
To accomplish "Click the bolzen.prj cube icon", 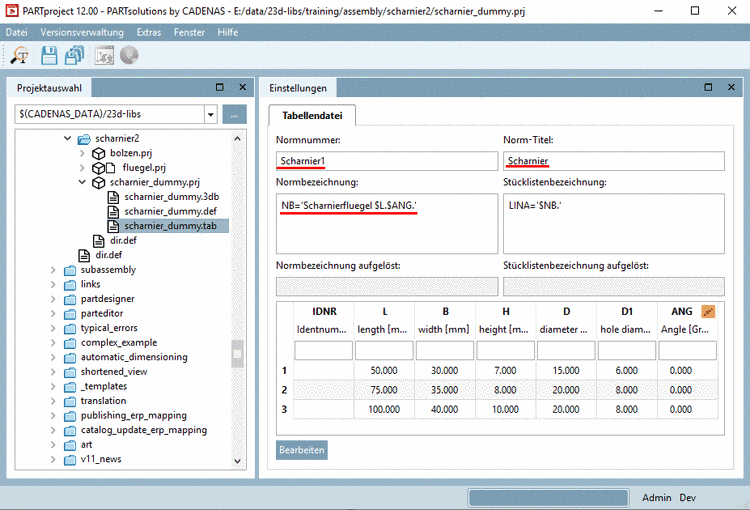I will coord(99,154).
